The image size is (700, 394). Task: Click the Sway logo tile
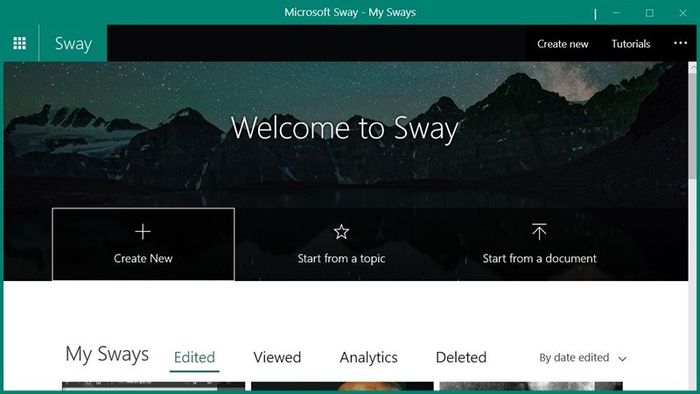73,43
